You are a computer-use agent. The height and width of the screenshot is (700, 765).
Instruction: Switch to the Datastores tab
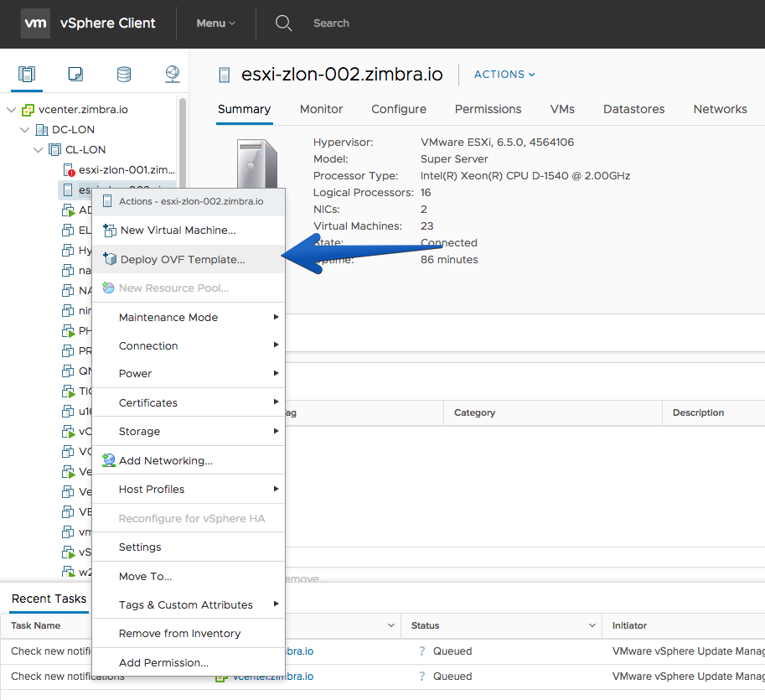633,109
